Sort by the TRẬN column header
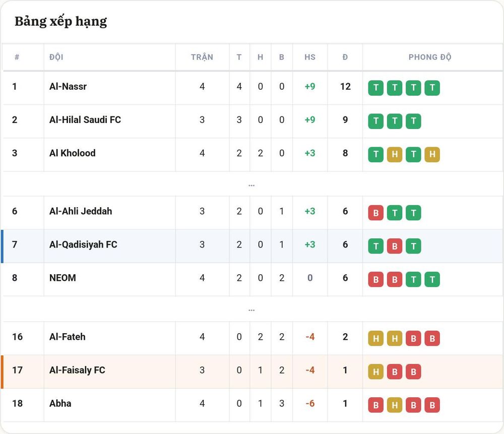The height and width of the screenshot is (434, 504). [x=202, y=57]
